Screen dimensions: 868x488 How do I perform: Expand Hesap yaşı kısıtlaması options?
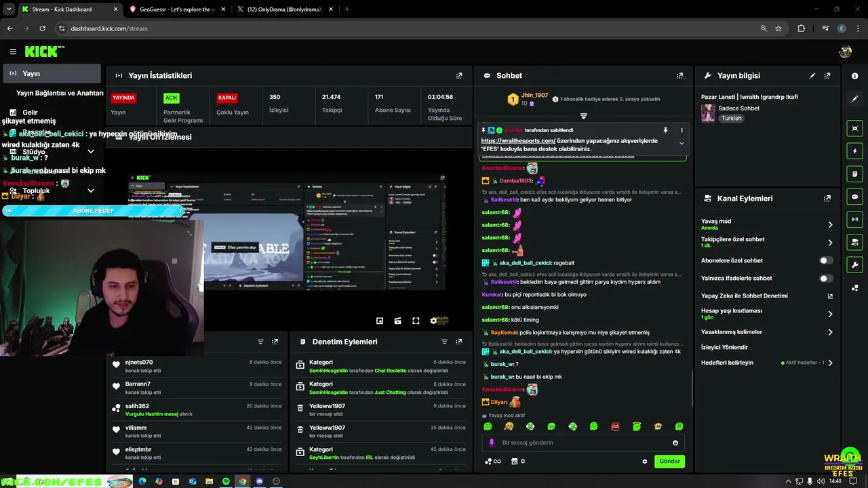(x=830, y=314)
